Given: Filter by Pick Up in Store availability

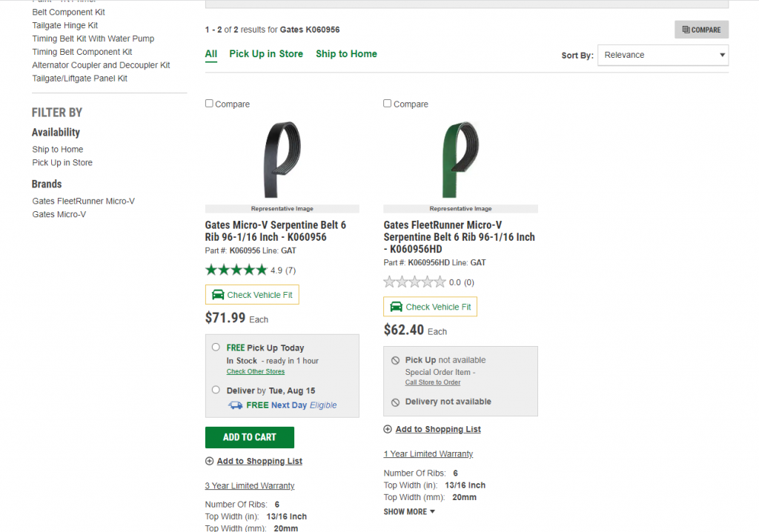Looking at the screenshot, I should point(62,163).
